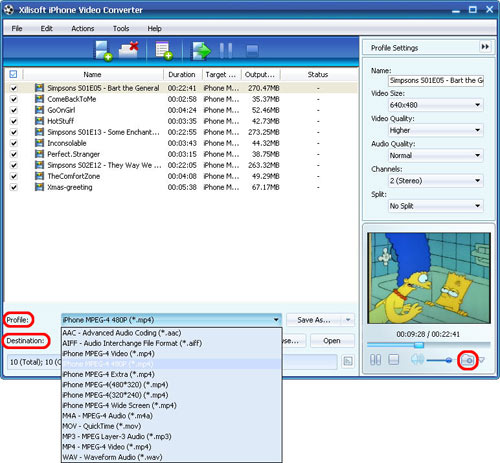Open the Channels 2 (Stereo) dropdown
Screen dimensions: 500x463
[x=436, y=181]
